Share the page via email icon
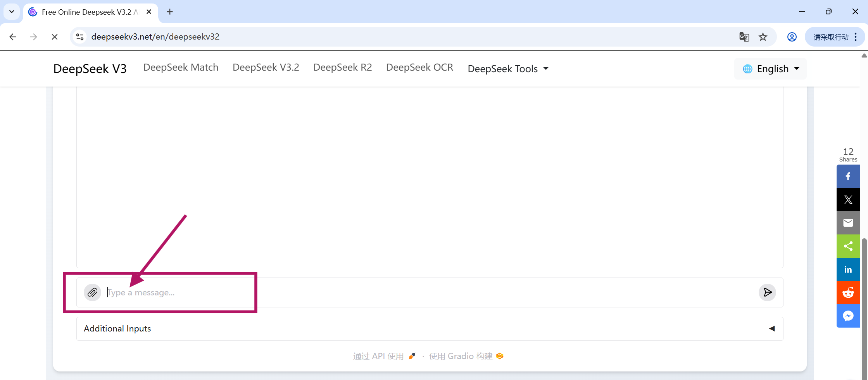 click(848, 223)
